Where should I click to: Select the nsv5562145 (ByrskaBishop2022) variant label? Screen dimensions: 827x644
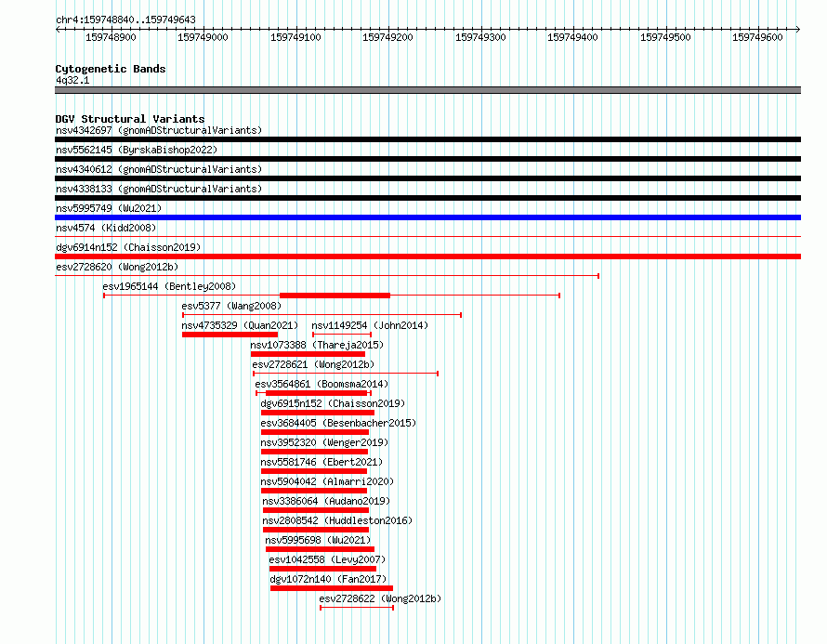[x=137, y=150]
